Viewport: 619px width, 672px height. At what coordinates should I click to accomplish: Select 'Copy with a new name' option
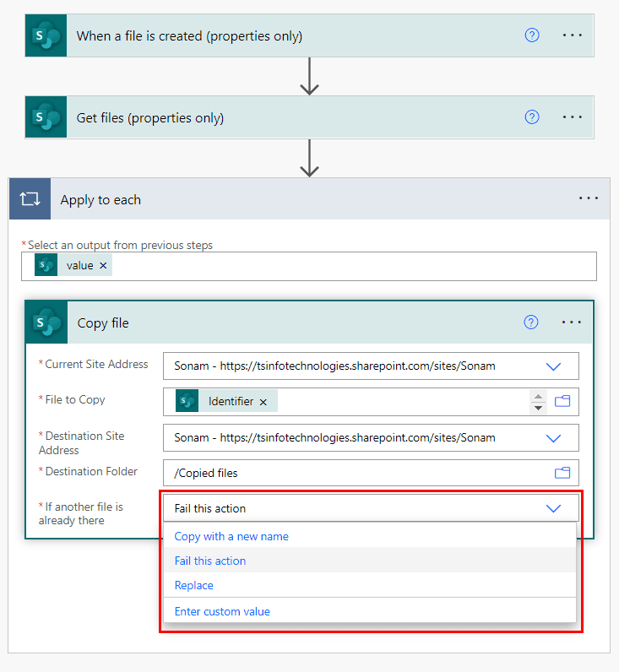[x=370, y=536]
